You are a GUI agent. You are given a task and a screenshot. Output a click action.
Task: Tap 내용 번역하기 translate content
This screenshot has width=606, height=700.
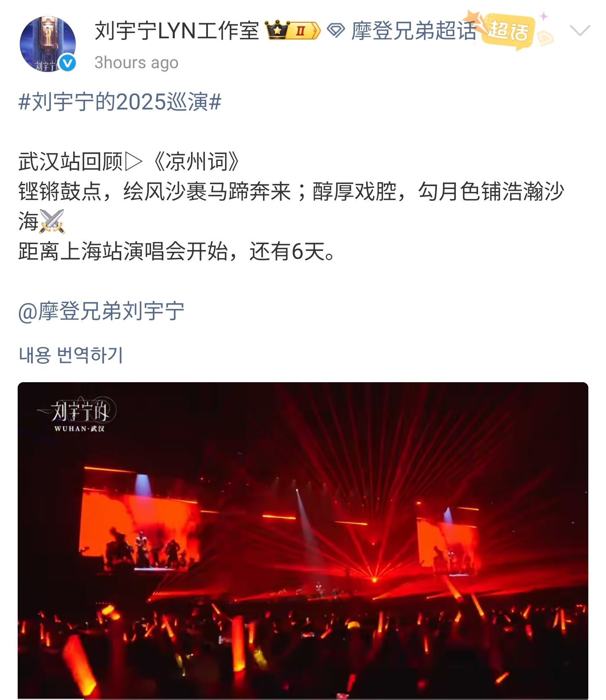(71, 355)
